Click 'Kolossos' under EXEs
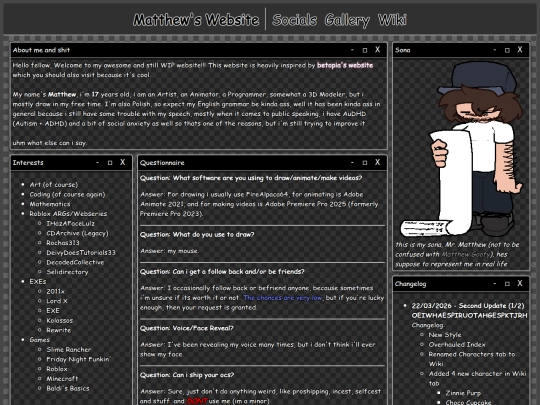This screenshot has width=540, height=405. (60, 320)
